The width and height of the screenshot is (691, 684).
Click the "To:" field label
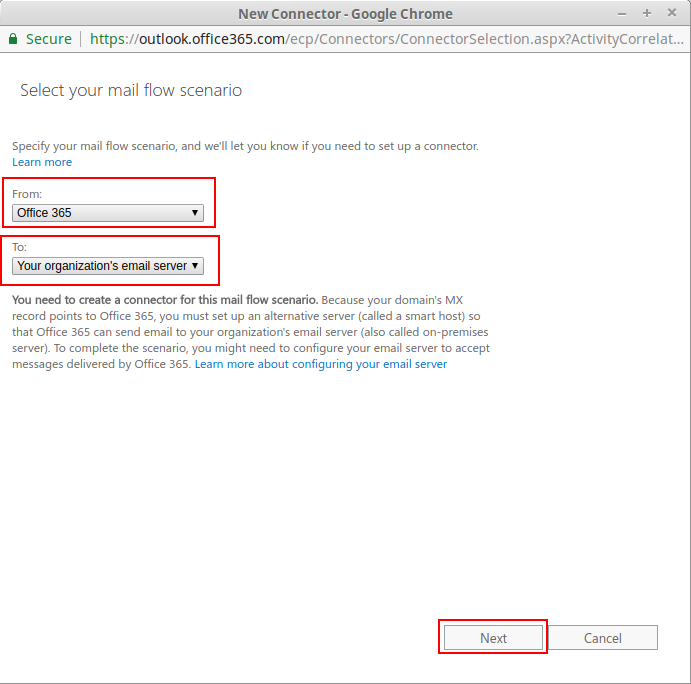[x=20, y=247]
